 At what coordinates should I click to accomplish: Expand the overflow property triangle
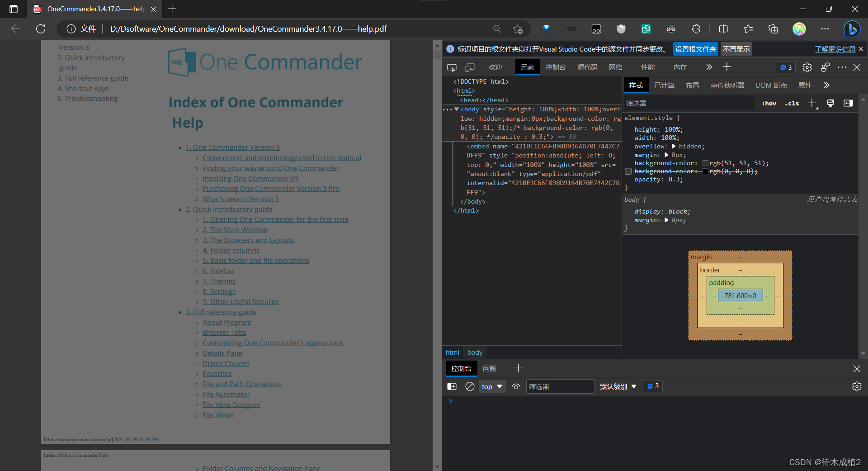point(674,147)
